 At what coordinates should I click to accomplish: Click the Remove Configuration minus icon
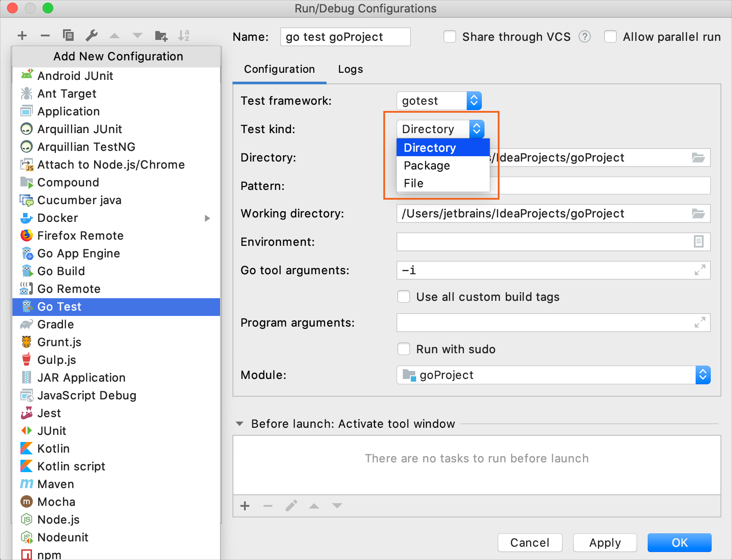point(45,35)
